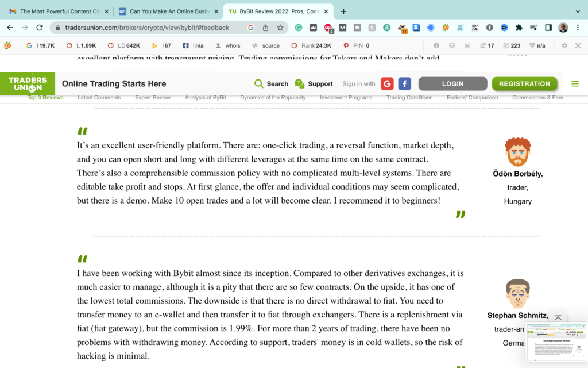588x368 pixels.
Task: Open the Grammarly extension
Action: pos(299,28)
